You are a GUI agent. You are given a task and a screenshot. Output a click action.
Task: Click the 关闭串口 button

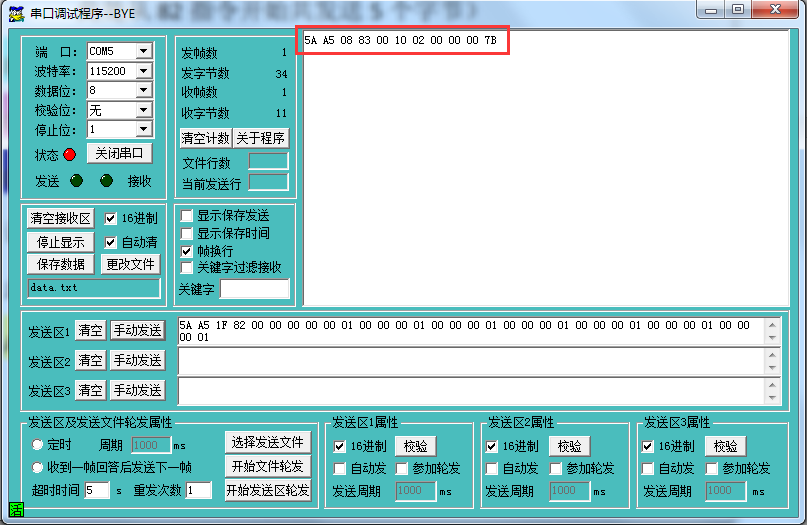point(119,153)
